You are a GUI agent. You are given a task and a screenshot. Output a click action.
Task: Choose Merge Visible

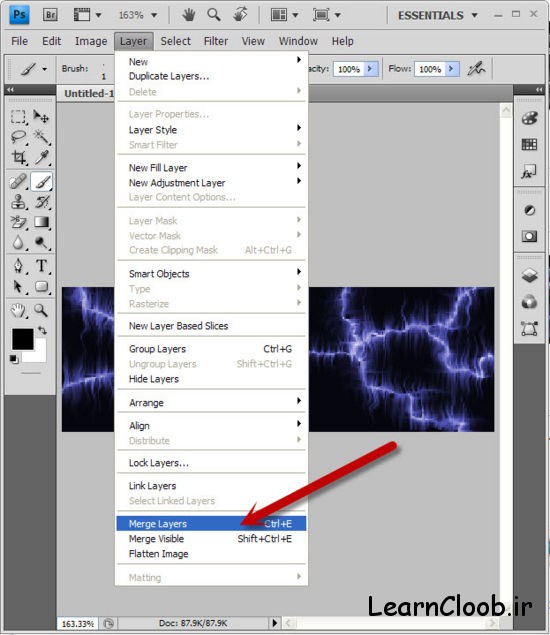[211, 539]
